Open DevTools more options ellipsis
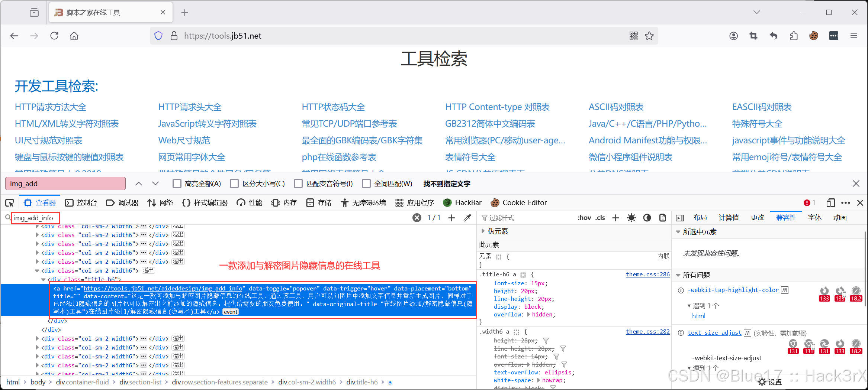This screenshot has width=868, height=390. tap(846, 203)
